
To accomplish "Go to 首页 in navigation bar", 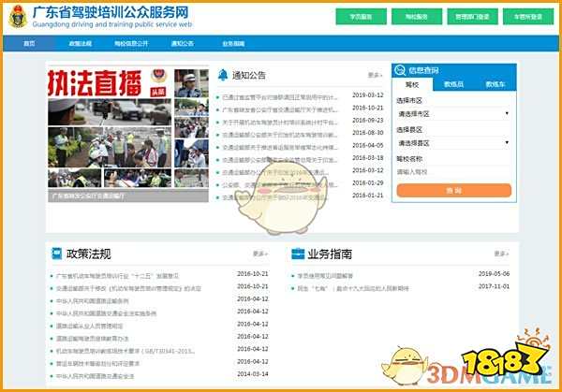I will coord(29,43).
